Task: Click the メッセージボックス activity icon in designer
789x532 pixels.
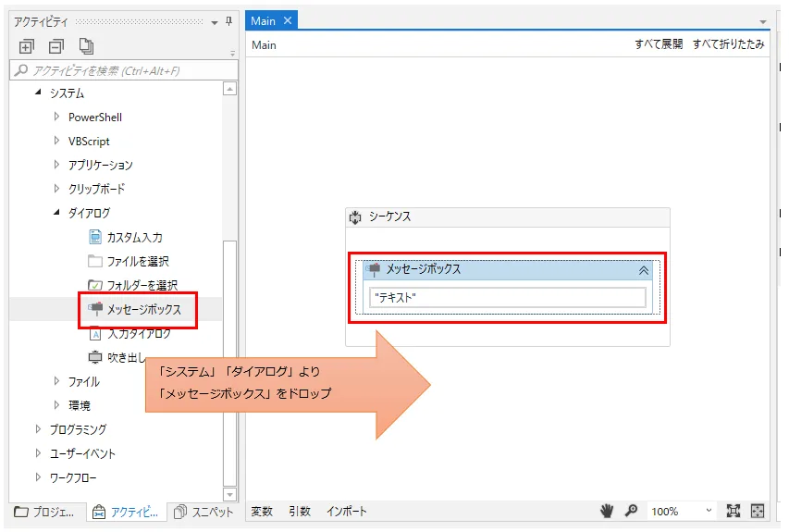Action: coord(374,269)
